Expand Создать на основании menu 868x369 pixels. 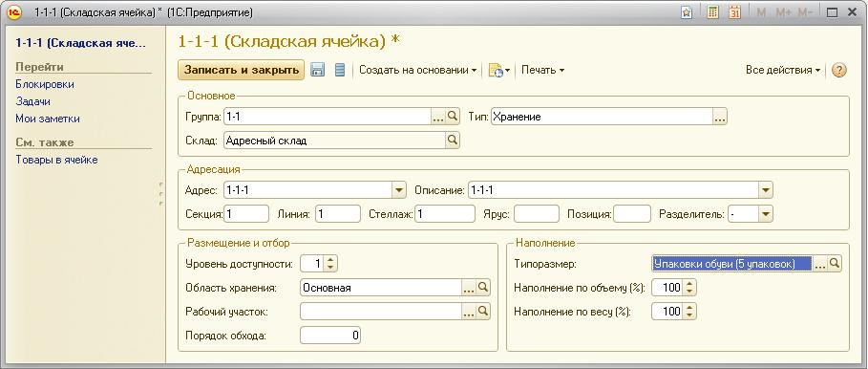418,71
